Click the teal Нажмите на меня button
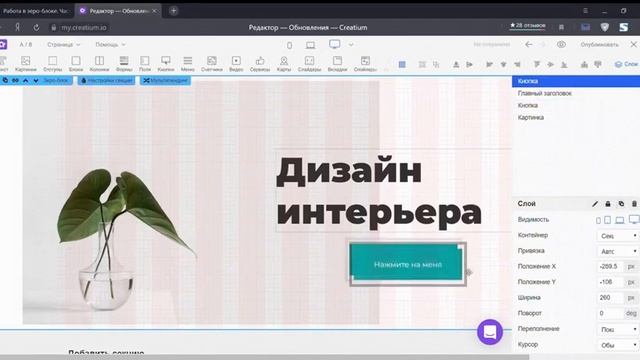Screen dimensions: 640x360 pos(407,262)
